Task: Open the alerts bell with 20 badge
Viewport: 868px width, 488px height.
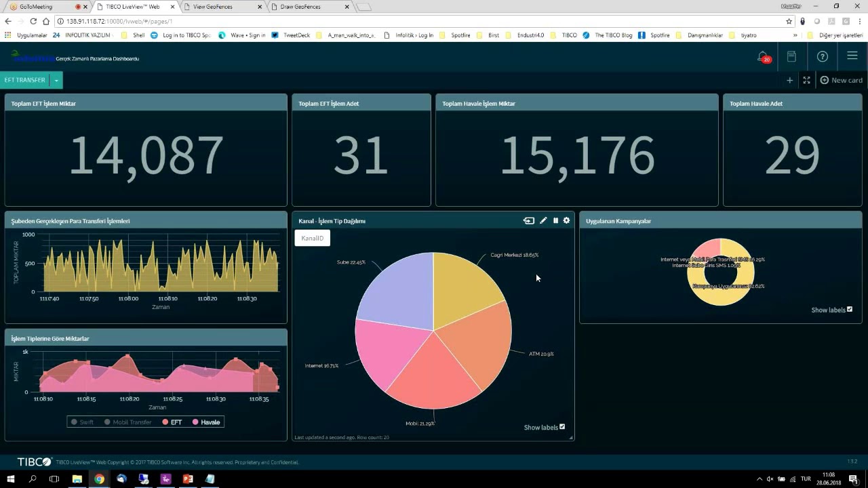Action: (x=764, y=57)
